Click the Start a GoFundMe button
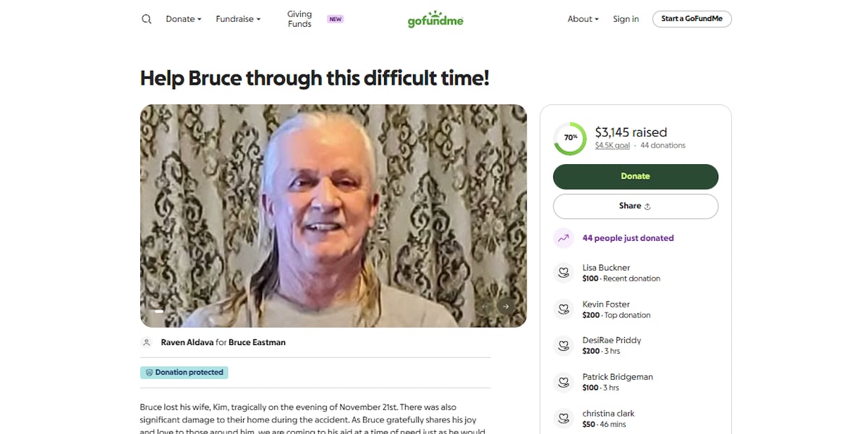Screen dimensions: 868x434 point(692,19)
